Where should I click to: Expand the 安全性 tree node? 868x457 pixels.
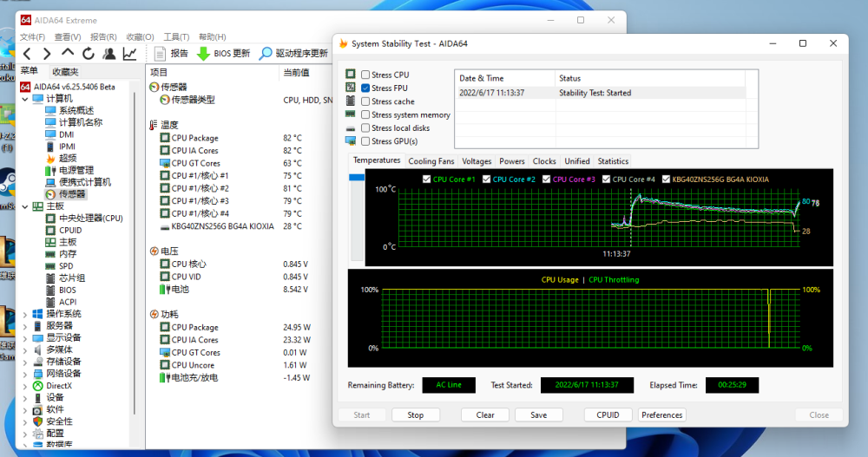coord(25,421)
